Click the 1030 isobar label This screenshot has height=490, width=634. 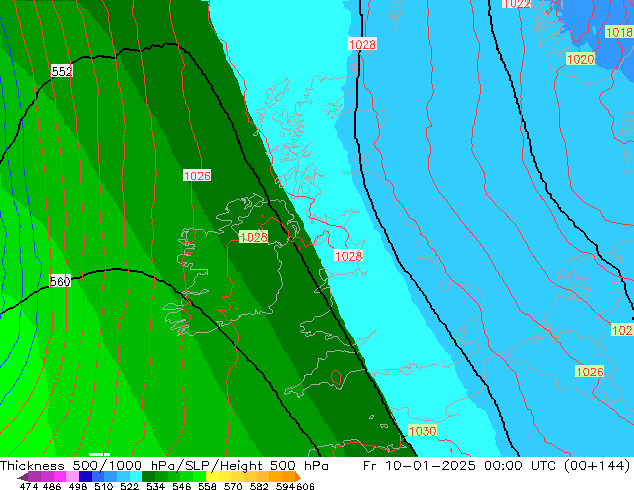click(x=423, y=431)
